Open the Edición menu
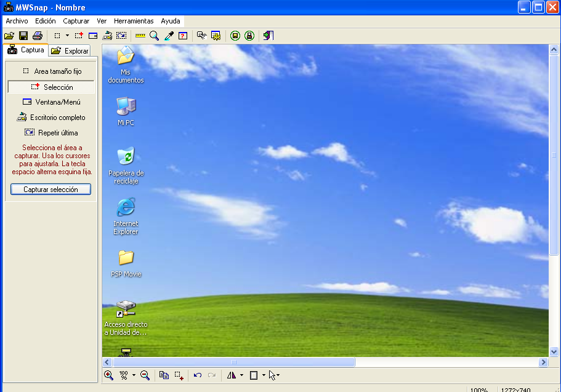The image size is (561, 392). point(46,21)
